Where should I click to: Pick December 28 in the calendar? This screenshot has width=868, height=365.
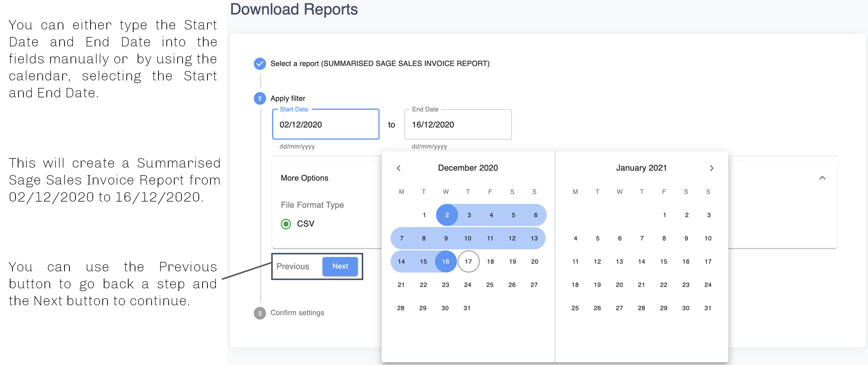(x=401, y=308)
